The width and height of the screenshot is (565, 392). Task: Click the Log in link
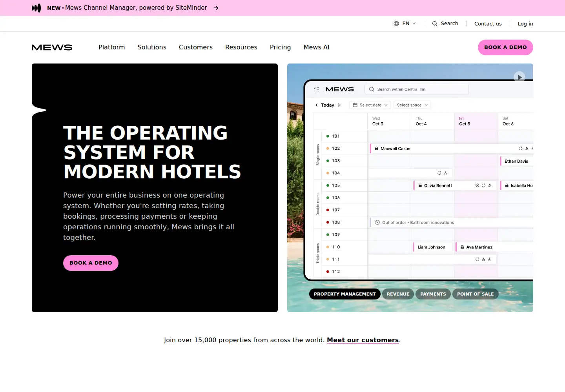click(x=525, y=24)
